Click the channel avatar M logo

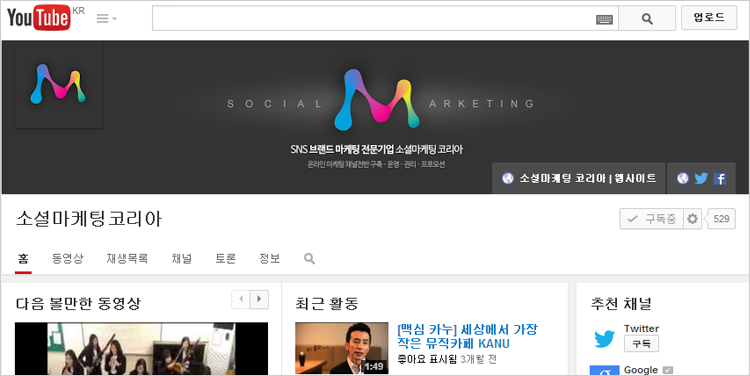[x=58, y=85]
